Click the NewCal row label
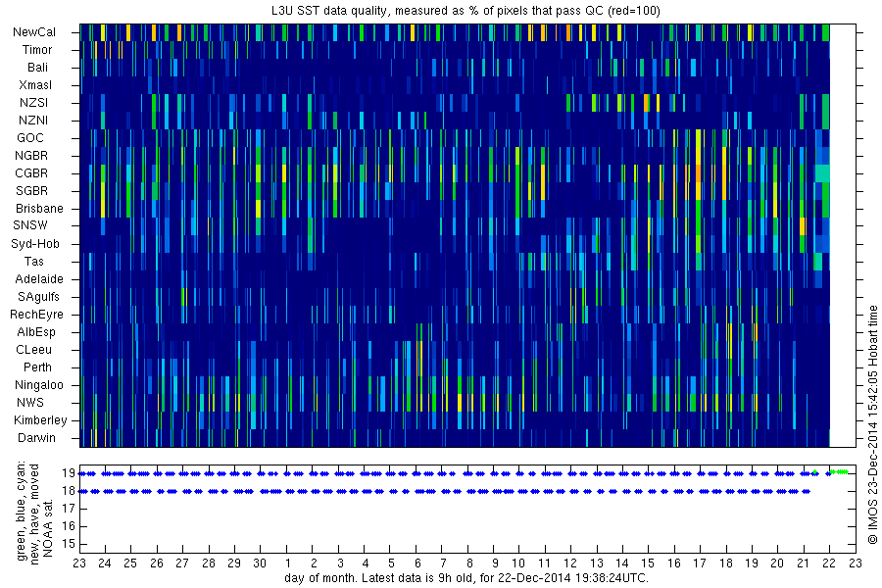 click(x=34, y=32)
